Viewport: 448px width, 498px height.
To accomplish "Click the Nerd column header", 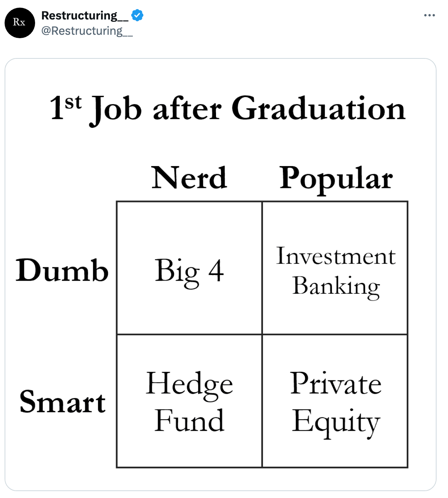I will click(x=189, y=178).
